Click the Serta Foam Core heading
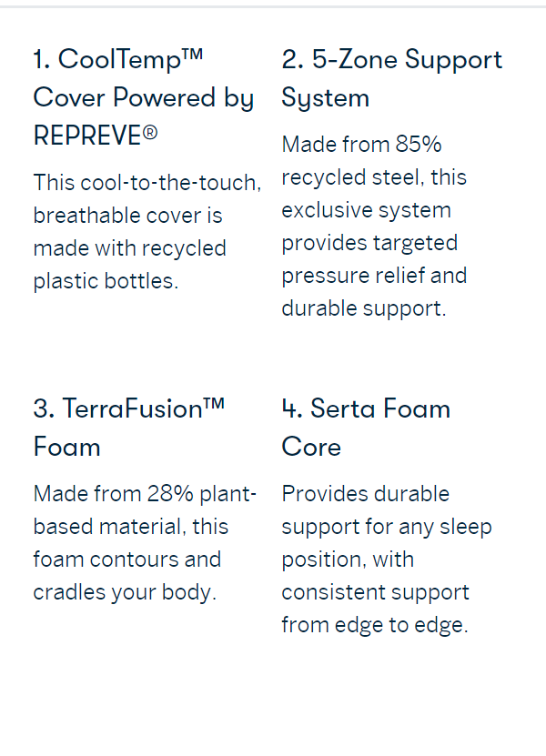Image resolution: width=546 pixels, height=756 pixels. (x=366, y=428)
